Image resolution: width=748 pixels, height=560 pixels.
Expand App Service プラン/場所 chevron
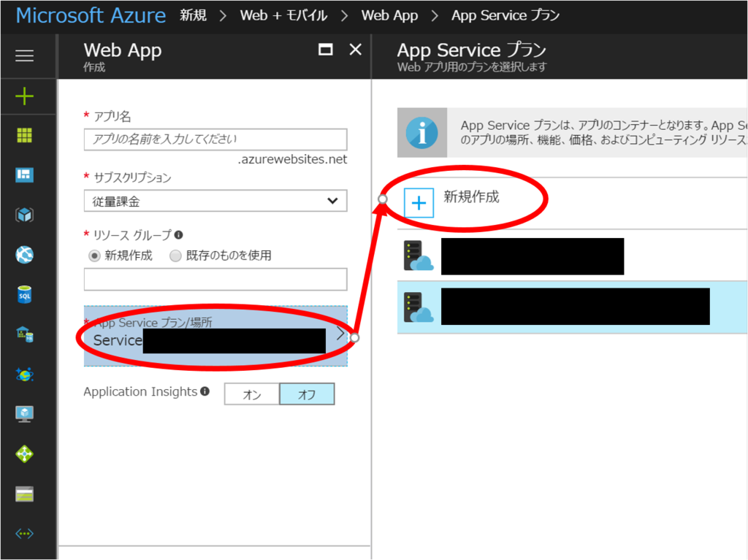pyautogui.click(x=340, y=334)
